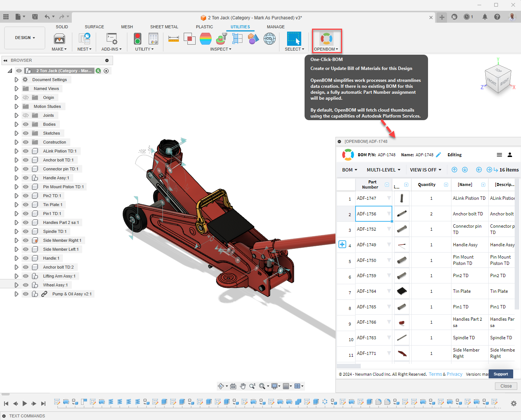
Task: Open the Zebra analysis rainbow icon
Action: click(206, 38)
